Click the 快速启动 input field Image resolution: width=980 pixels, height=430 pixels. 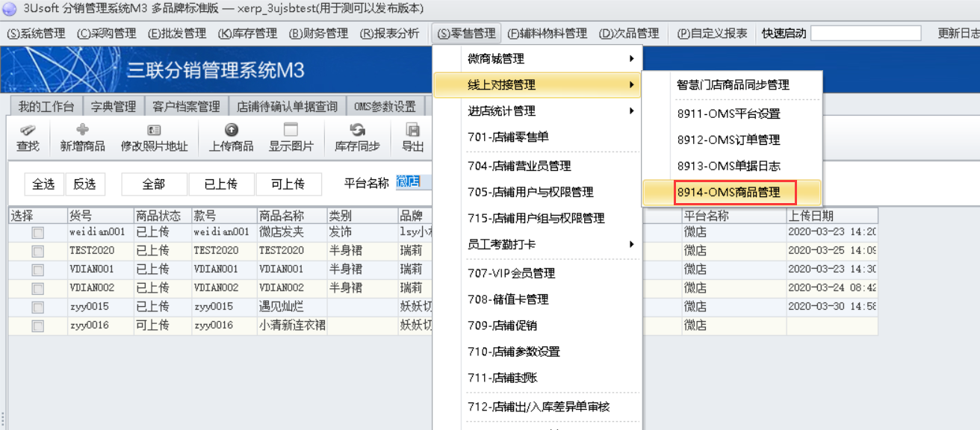coord(866,34)
